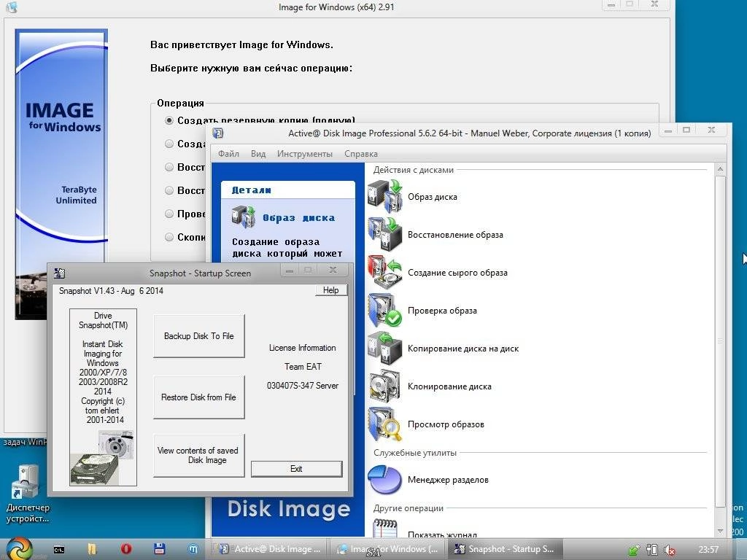The image size is (747, 560).
Task: Open the Файл menu
Action: tap(228, 154)
